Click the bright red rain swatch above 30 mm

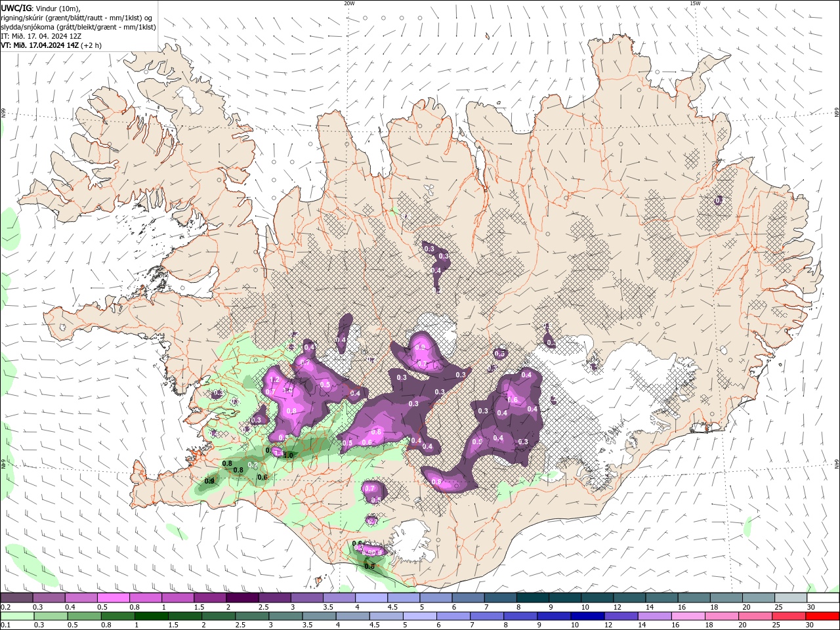[822, 616]
